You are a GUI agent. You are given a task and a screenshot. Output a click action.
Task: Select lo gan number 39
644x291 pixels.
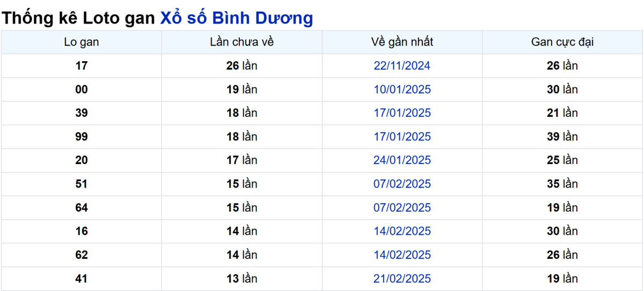click(x=81, y=113)
